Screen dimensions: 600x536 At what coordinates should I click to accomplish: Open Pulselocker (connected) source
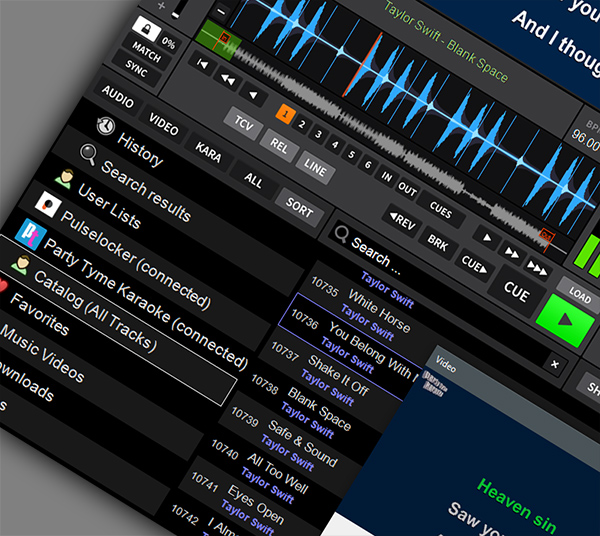(x=136, y=260)
